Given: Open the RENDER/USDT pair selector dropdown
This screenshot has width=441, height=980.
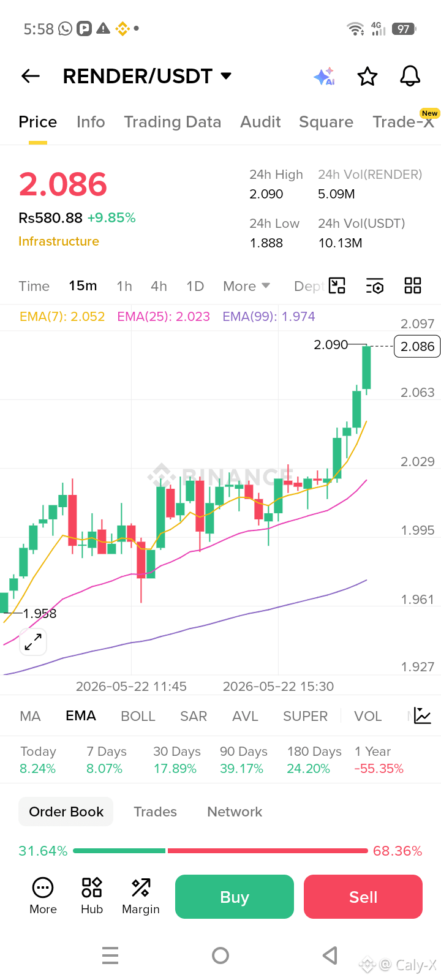Looking at the screenshot, I should (x=148, y=76).
